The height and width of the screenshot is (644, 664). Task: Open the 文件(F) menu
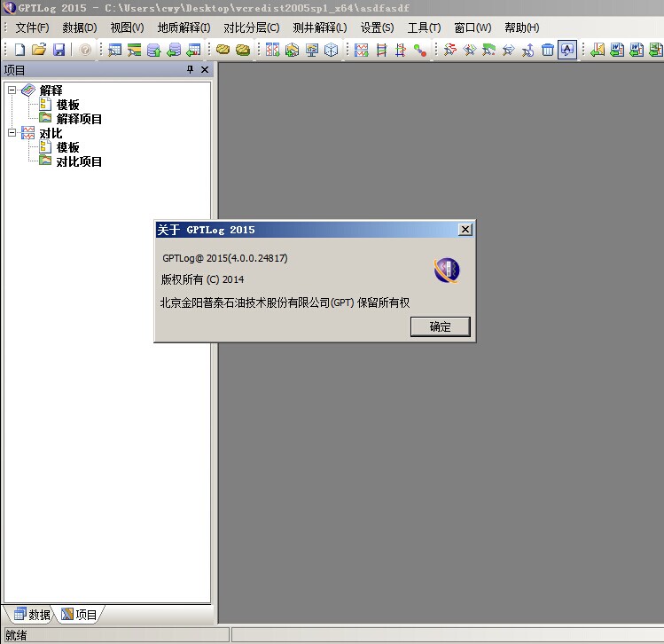(32, 27)
